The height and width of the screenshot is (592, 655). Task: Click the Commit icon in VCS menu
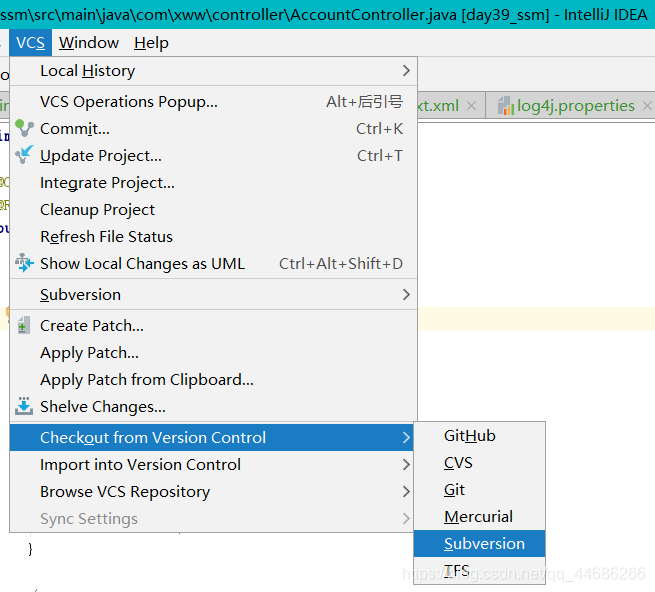[24, 128]
